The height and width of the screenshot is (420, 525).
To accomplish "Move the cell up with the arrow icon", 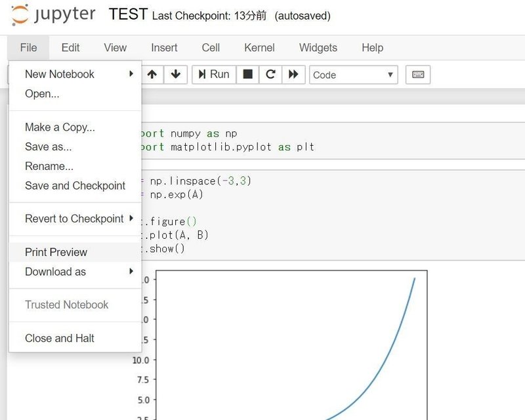I will 152,74.
